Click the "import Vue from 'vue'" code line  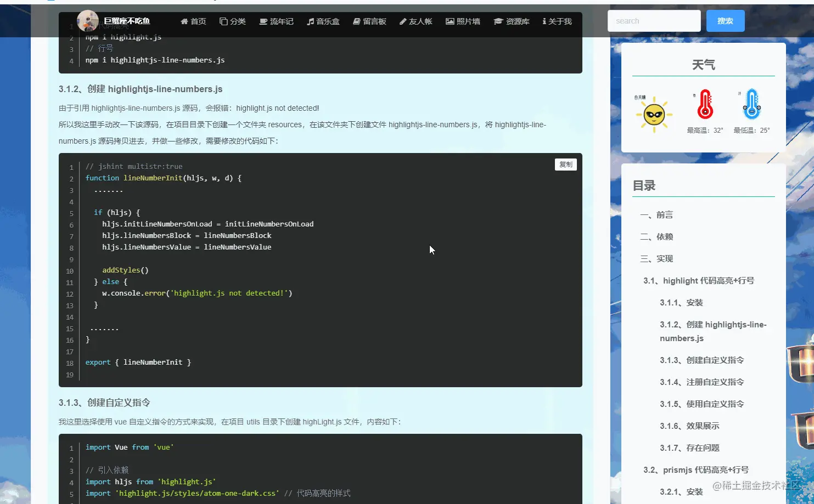[x=130, y=448]
